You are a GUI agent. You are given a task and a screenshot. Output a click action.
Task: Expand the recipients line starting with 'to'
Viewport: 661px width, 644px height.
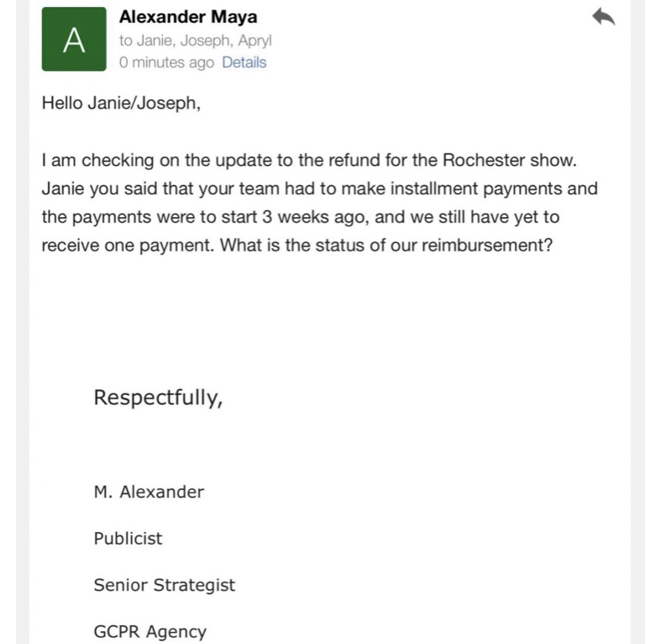coord(195,41)
